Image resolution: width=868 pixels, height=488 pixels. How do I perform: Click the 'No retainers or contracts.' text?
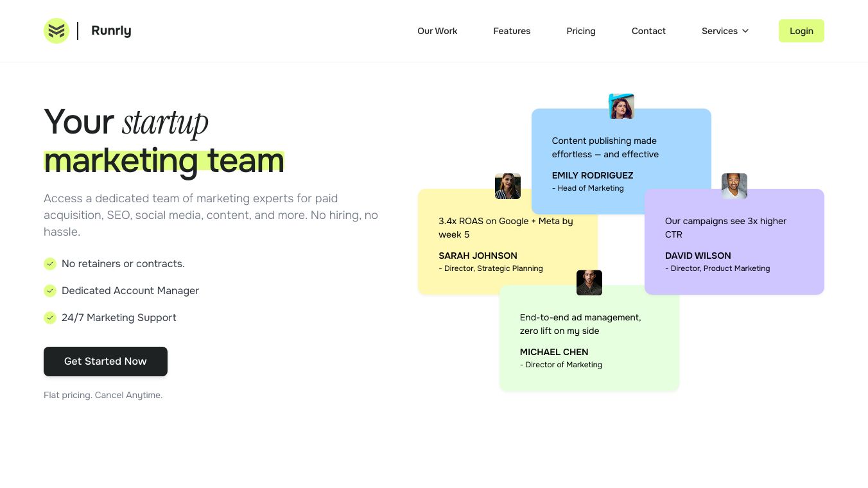123,264
